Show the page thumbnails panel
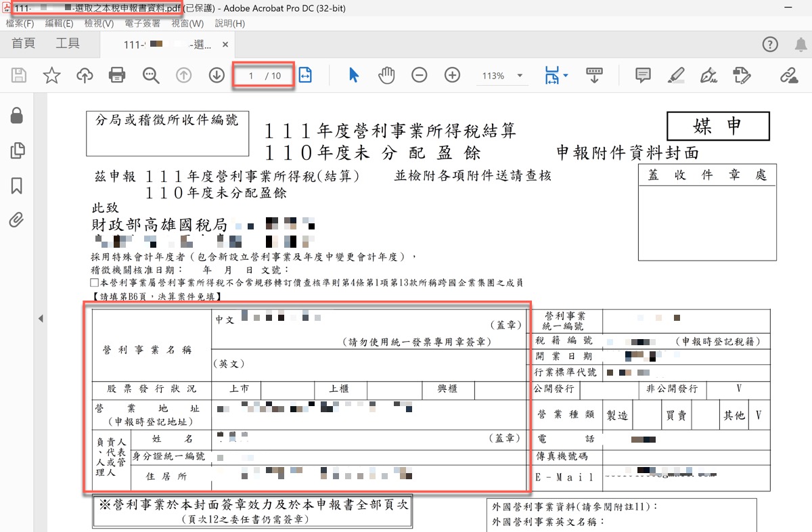This screenshot has width=812, height=532. (x=17, y=151)
